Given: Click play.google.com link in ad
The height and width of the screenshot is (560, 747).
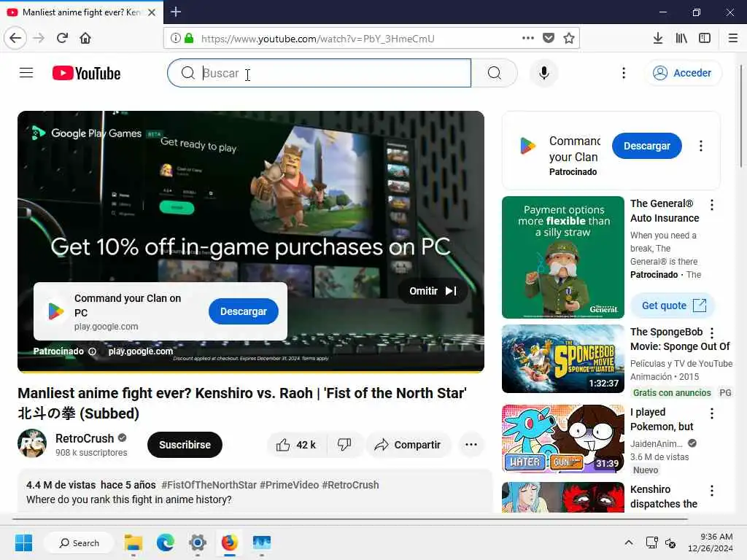Looking at the screenshot, I should pyautogui.click(x=141, y=351).
